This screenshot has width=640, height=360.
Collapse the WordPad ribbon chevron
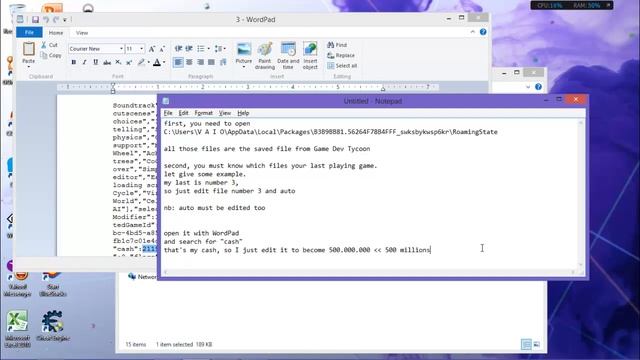[473, 32]
